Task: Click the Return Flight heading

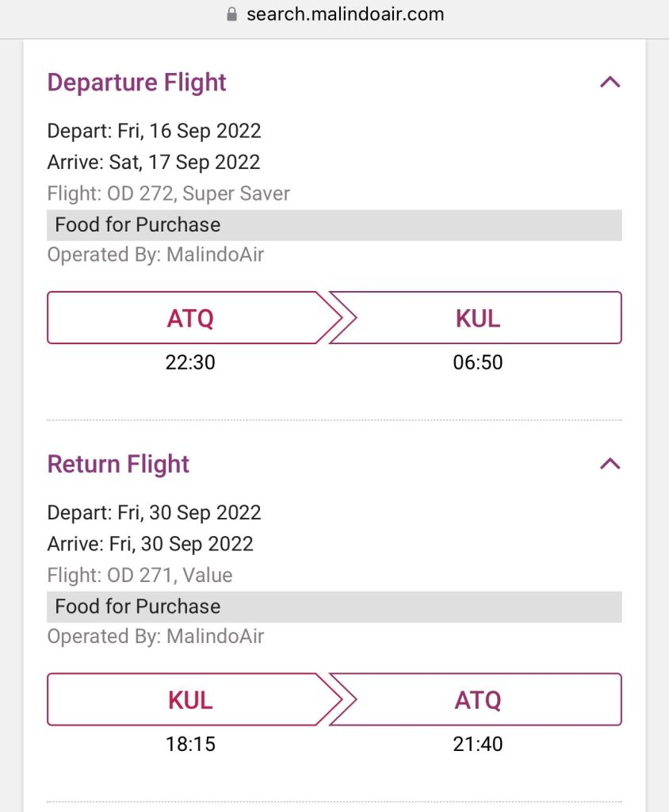Action: tap(118, 464)
